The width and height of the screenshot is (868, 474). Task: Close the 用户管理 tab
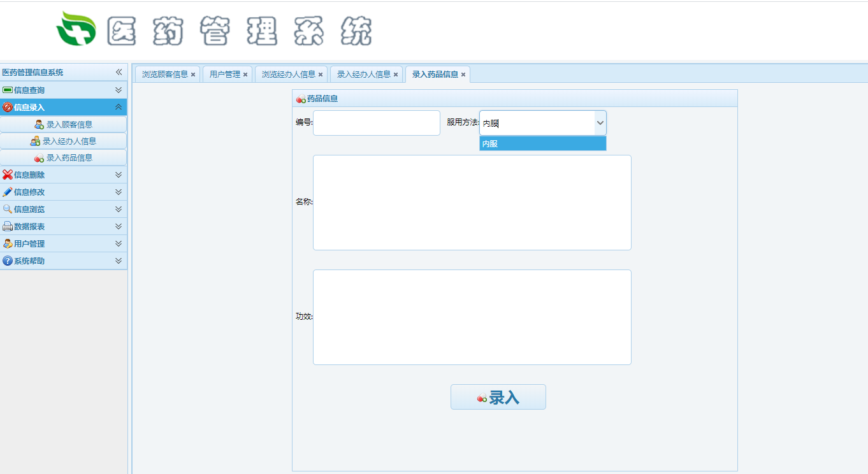245,75
